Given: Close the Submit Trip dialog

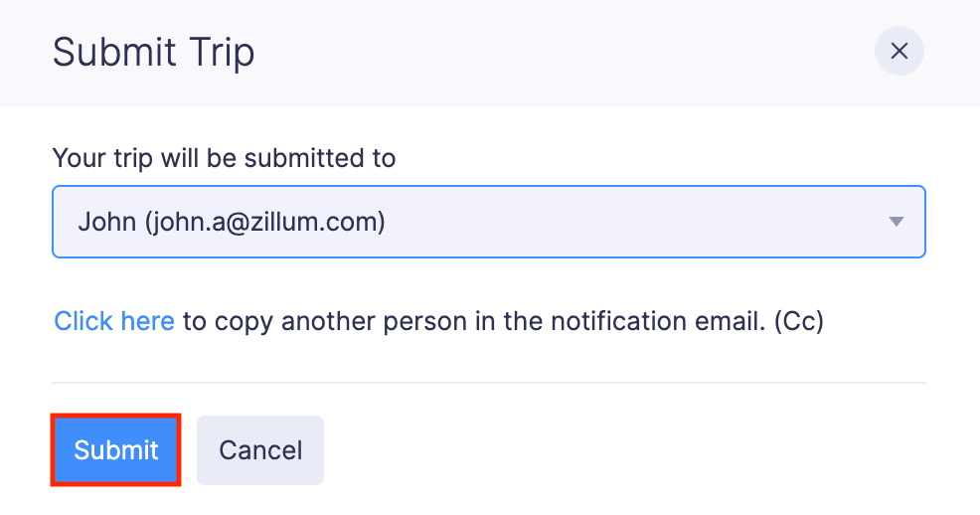Looking at the screenshot, I should pyautogui.click(x=898, y=52).
